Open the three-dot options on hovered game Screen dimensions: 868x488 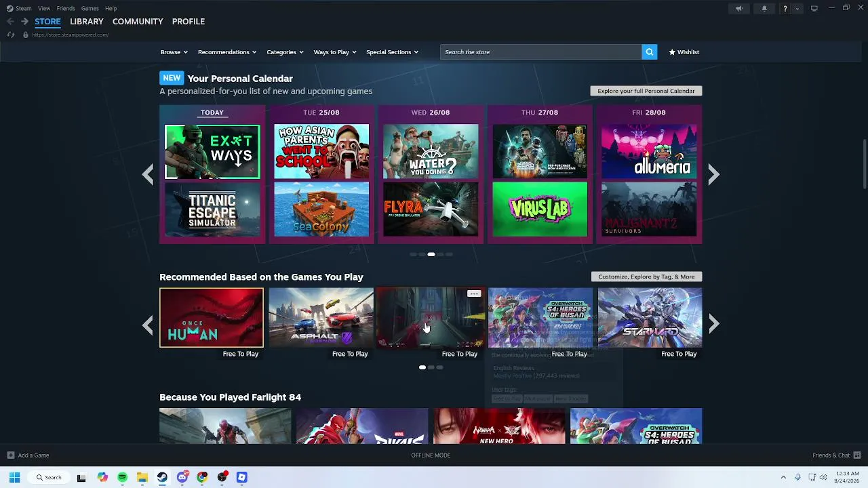click(x=474, y=294)
